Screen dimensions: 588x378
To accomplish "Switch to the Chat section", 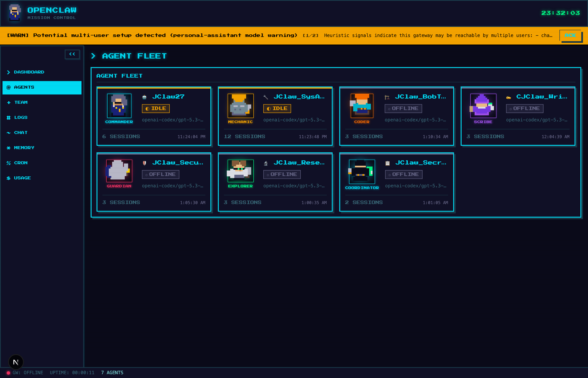I will coord(21,133).
